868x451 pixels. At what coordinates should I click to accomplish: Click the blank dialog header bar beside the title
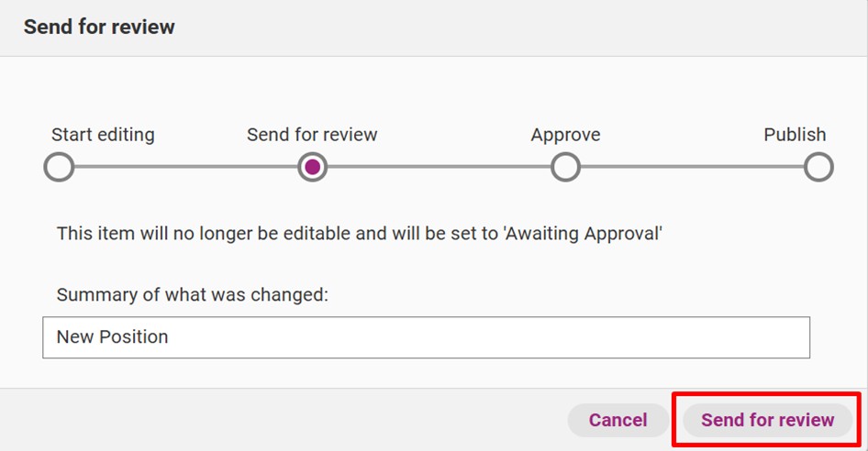click(520, 27)
